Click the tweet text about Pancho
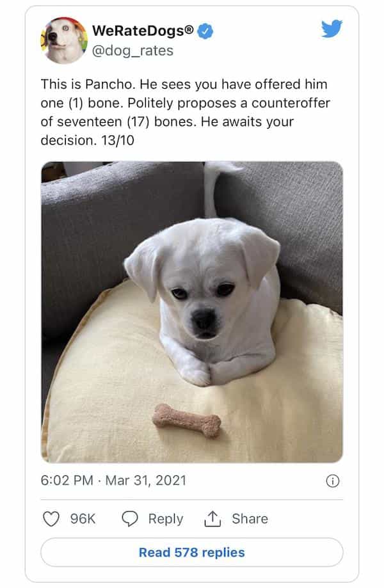The image size is (384, 588). point(185,112)
